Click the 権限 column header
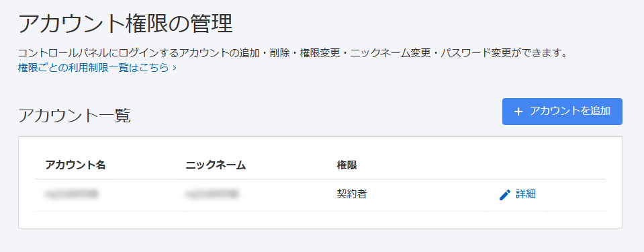Screen dimensions: 644x252 pyautogui.click(x=347, y=165)
